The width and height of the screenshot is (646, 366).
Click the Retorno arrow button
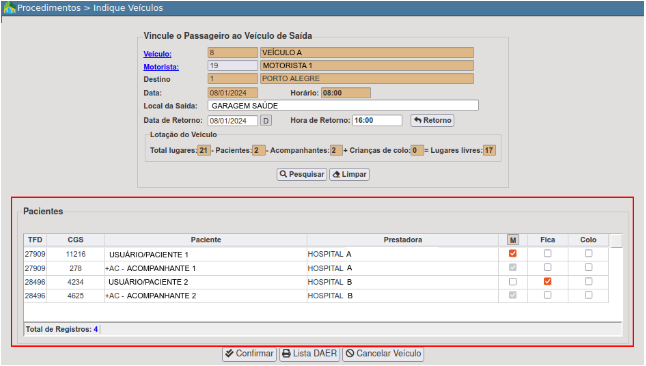432,120
